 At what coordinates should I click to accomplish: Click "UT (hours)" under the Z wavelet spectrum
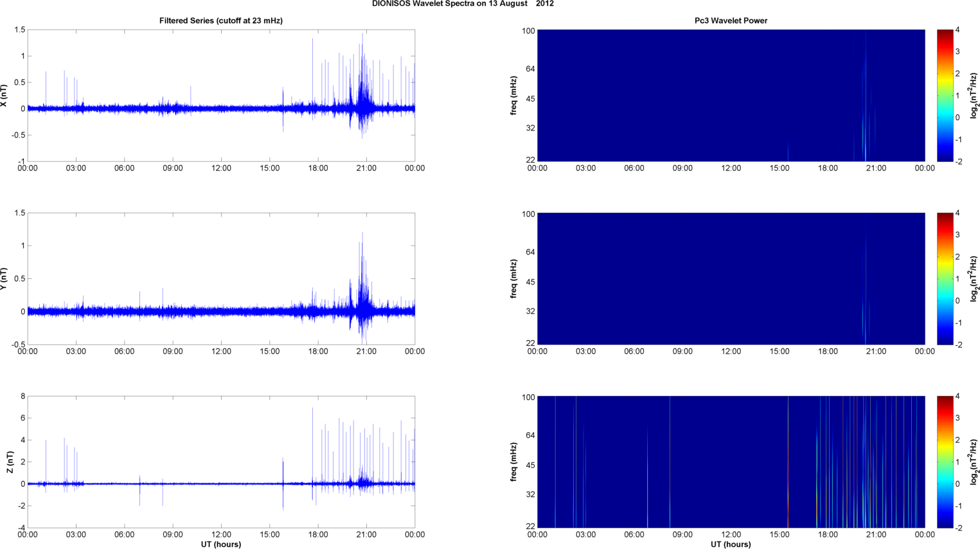pos(731,544)
